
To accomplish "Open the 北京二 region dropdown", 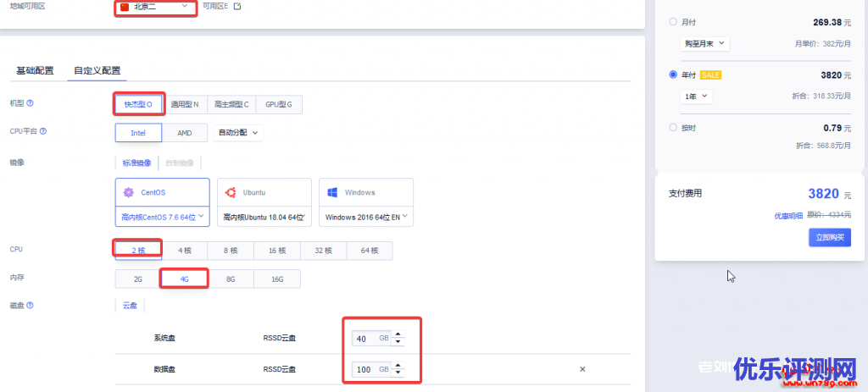I will pos(156,7).
